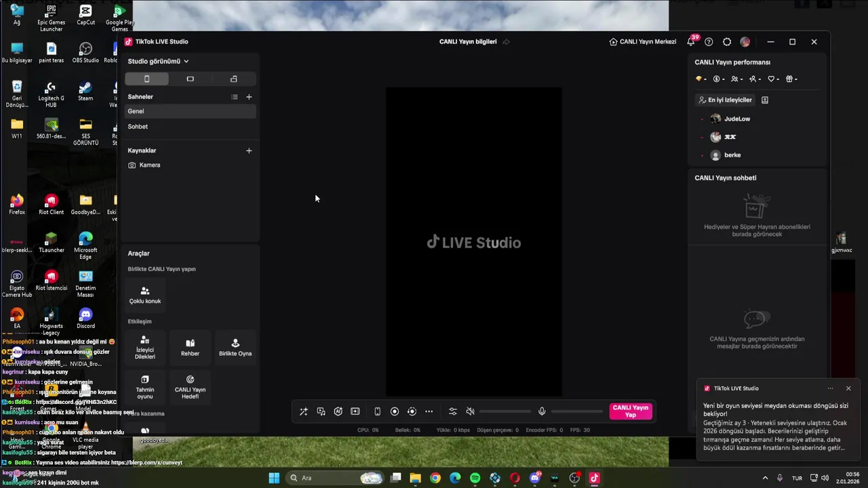Open the notifications bell

[691, 42]
